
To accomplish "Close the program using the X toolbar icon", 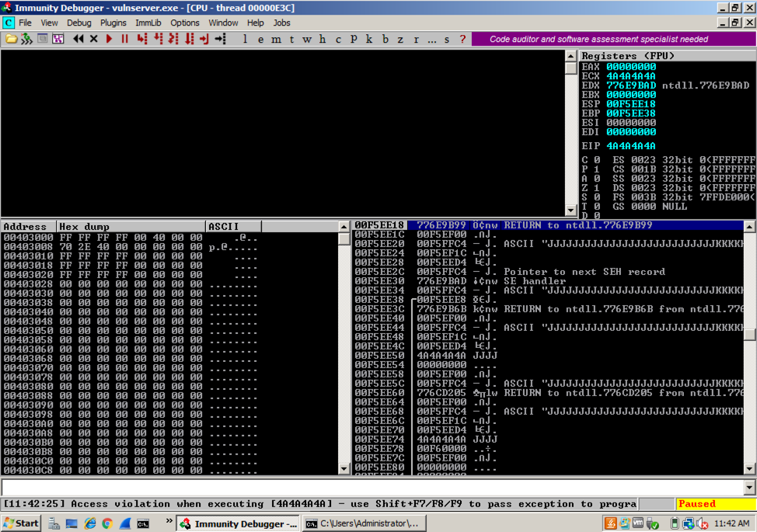I will (x=94, y=39).
